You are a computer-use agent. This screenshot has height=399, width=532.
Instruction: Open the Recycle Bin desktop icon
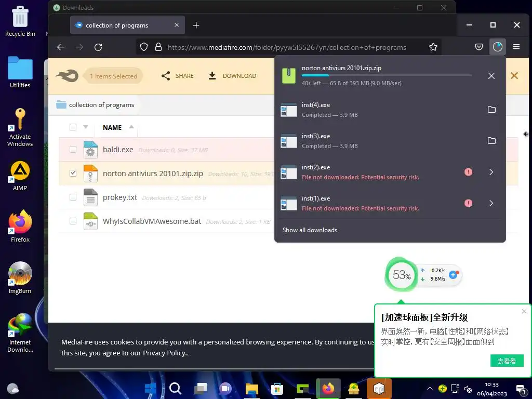point(20,21)
